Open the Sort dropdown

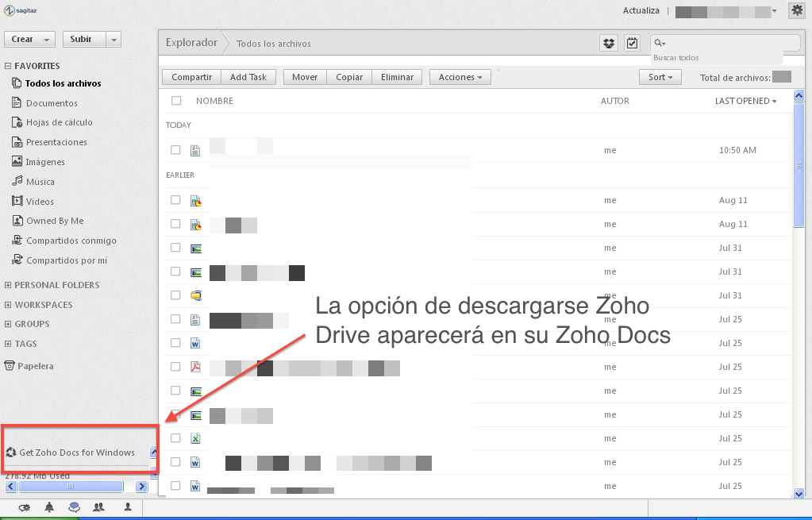pyautogui.click(x=660, y=77)
